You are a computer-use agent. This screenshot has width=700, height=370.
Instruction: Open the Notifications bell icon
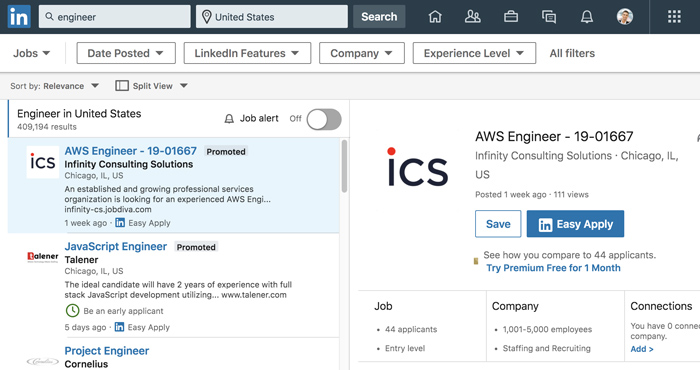coord(587,17)
